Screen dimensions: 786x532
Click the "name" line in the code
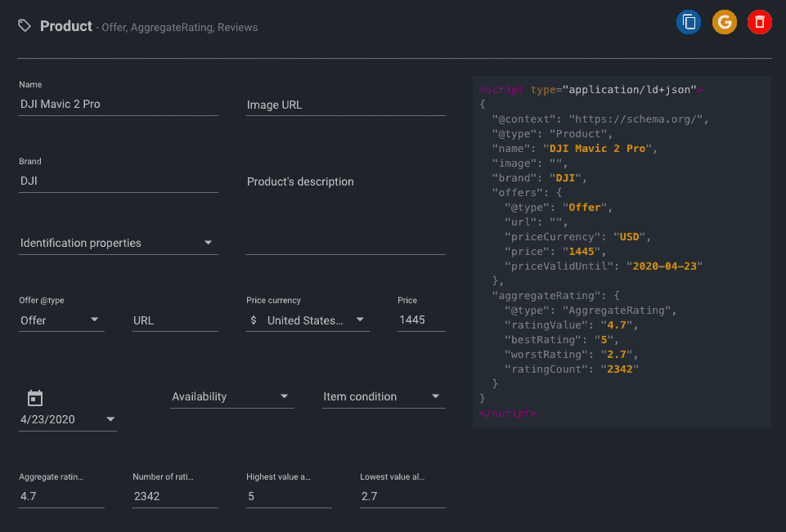[574, 149]
